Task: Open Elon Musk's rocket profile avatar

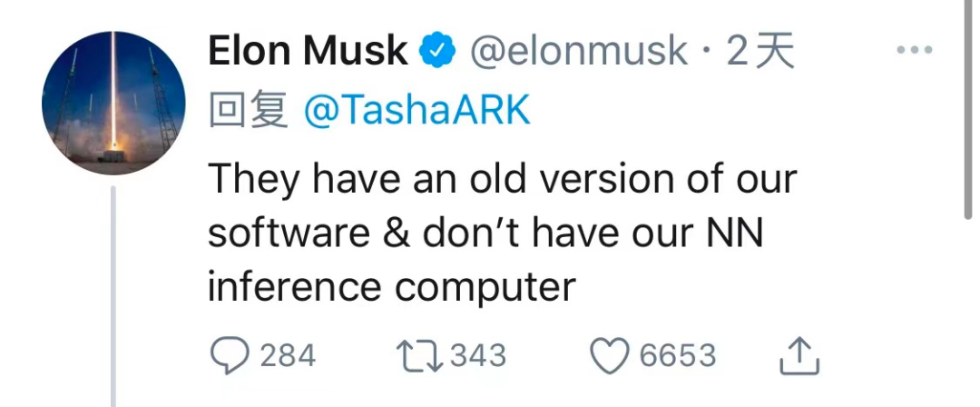Action: coord(113,103)
